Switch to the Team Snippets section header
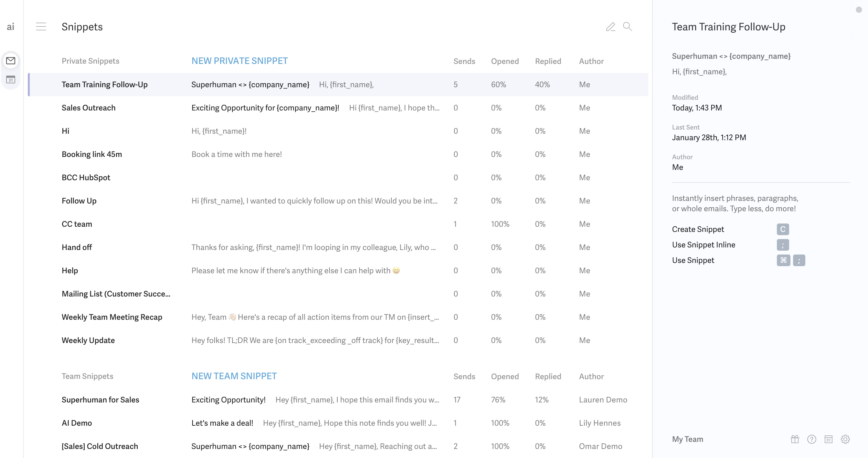 pyautogui.click(x=87, y=376)
